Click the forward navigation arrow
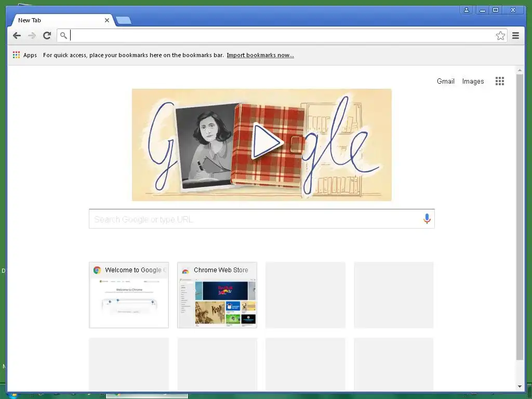The height and width of the screenshot is (399, 532). 32,36
